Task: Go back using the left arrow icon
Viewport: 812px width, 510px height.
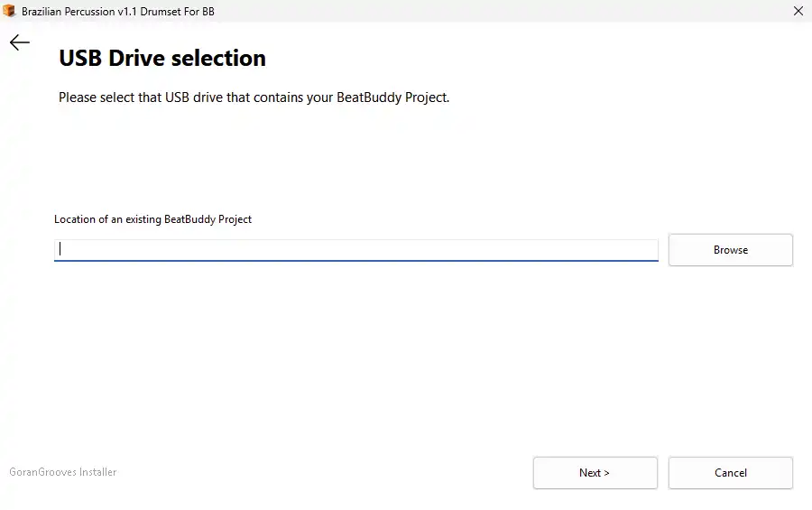Action: [20, 42]
